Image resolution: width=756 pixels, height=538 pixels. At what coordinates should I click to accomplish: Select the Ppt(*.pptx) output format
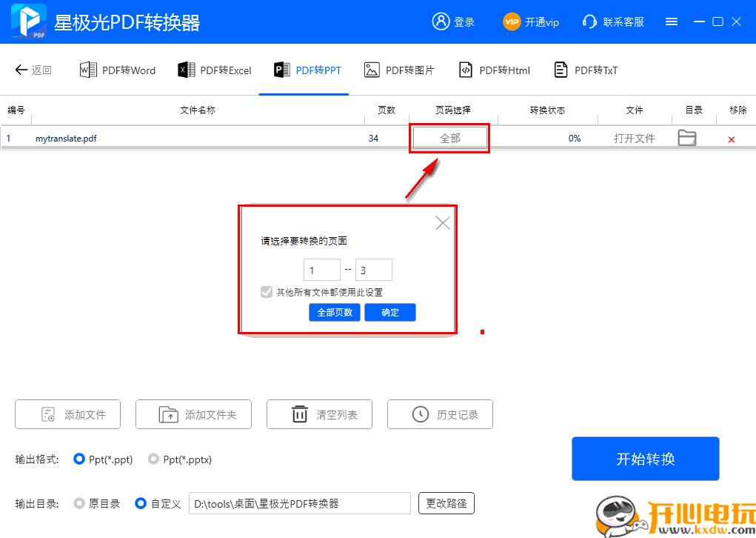pos(154,459)
